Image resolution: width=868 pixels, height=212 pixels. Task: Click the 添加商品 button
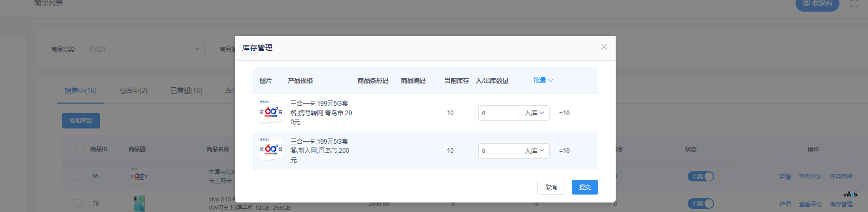[x=80, y=121]
